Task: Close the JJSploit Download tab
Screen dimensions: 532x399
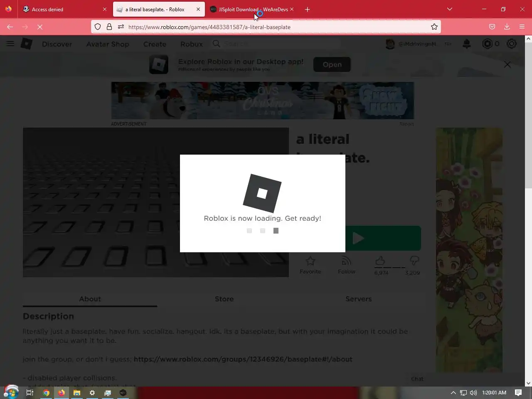Action: click(x=292, y=9)
